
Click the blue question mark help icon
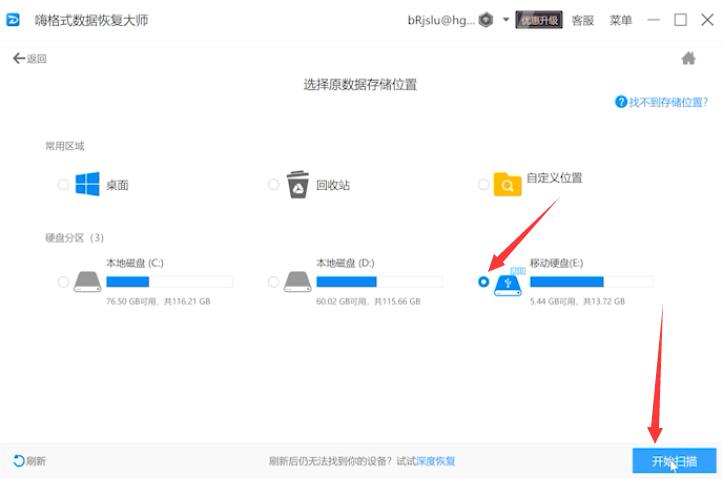coord(621,102)
